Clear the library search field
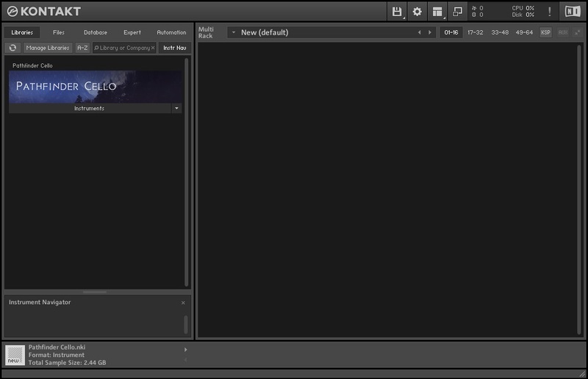Viewport: 588px width, 379px height. point(153,48)
